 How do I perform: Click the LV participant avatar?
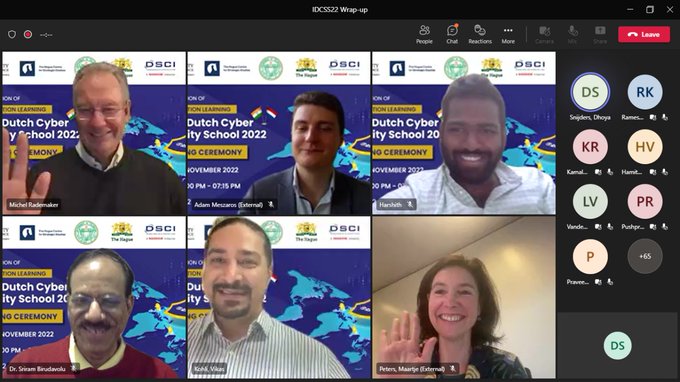(x=590, y=201)
